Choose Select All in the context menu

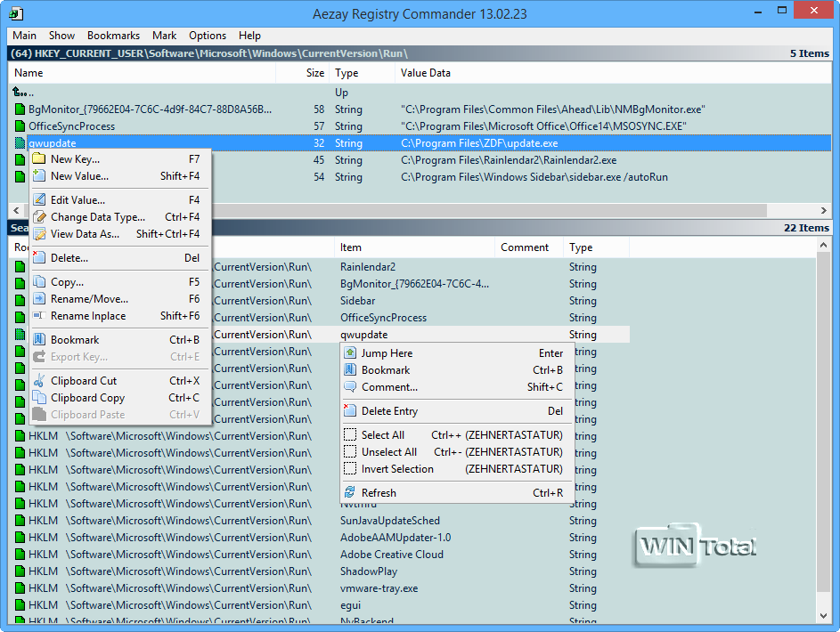point(382,435)
